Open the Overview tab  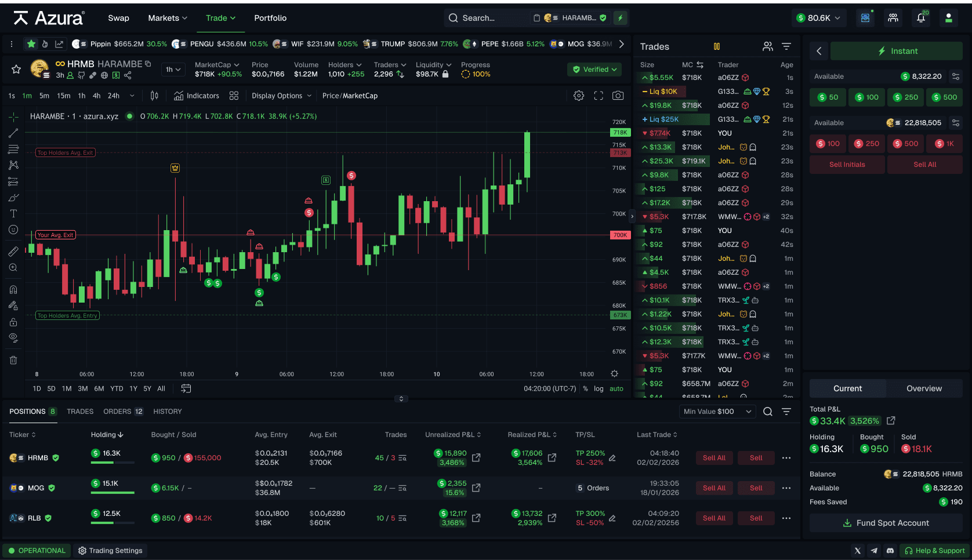coord(924,388)
